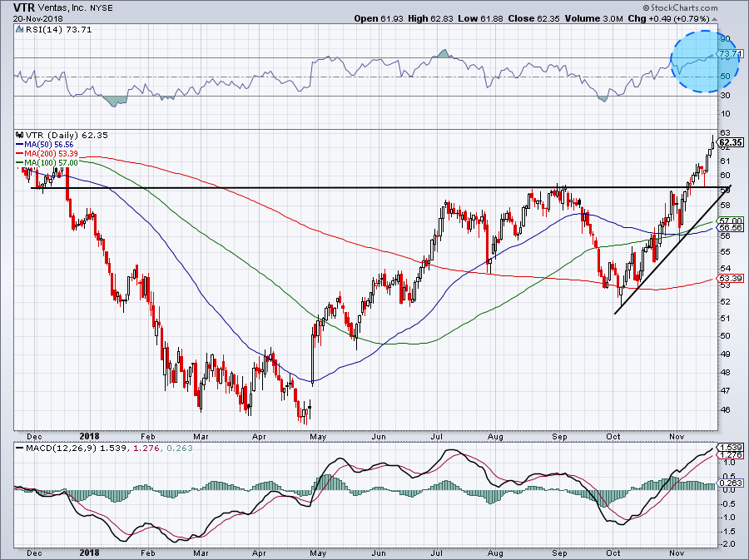Click the Open 61.93 value
This screenshot has width=749, height=560.
(379, 18)
